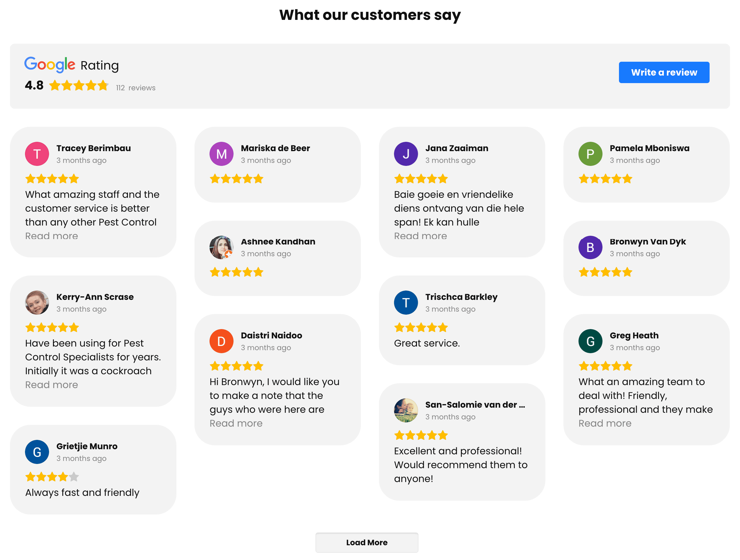Viewport: 740px width, 560px height.
Task: Expand Tracey Berimbau's review with Read more
Action: pos(51,236)
